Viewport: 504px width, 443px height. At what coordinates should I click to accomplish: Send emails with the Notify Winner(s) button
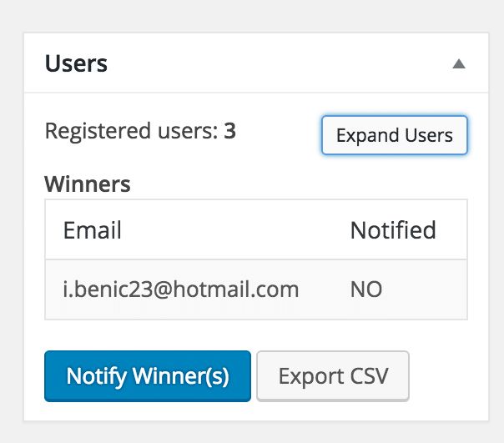pyautogui.click(x=148, y=375)
